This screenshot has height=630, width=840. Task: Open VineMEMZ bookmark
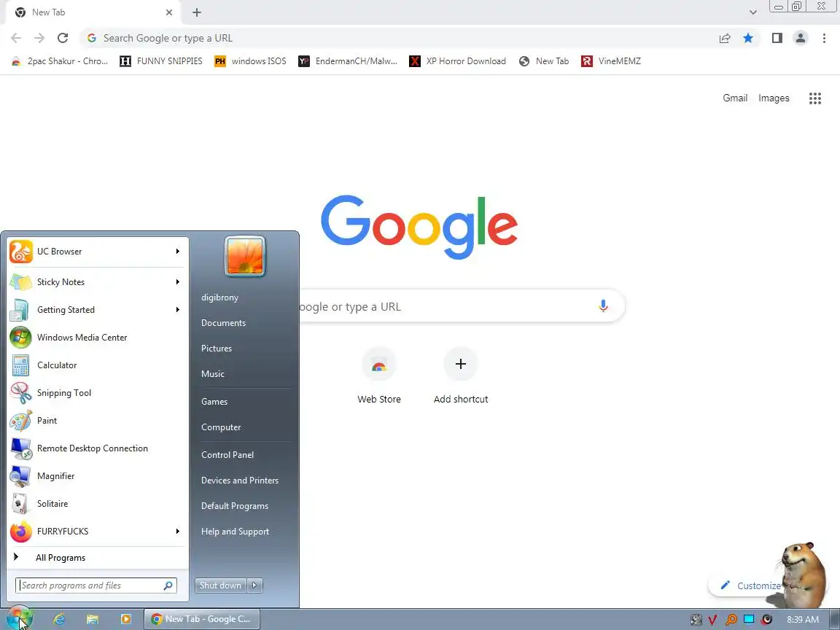611,61
